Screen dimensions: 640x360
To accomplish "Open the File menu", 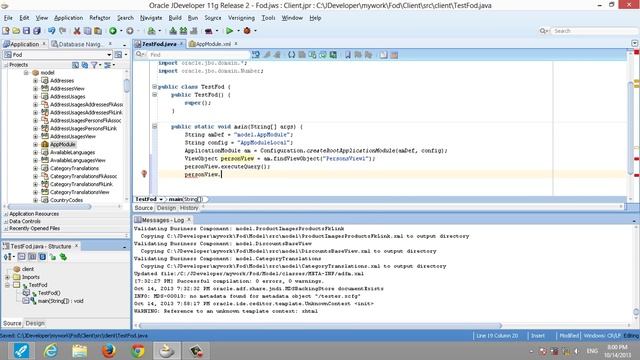I will [x=8, y=18].
